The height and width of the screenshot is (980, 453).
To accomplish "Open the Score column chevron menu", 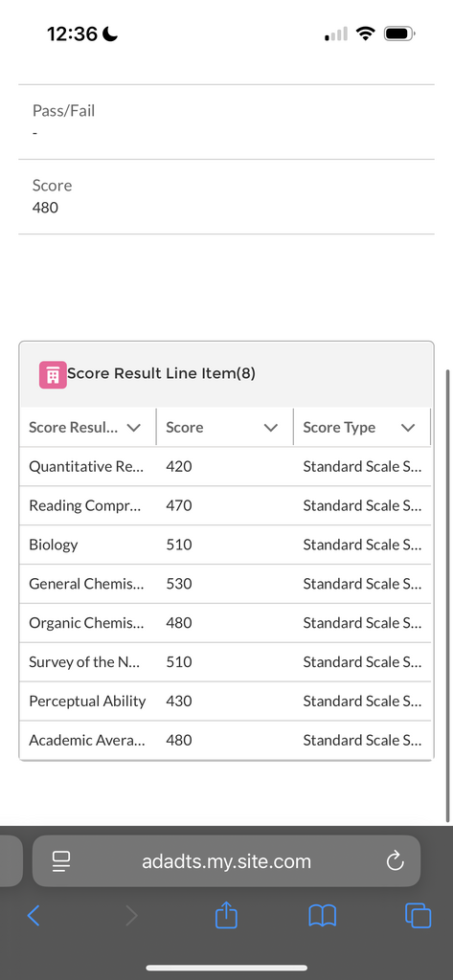I will click(x=270, y=428).
